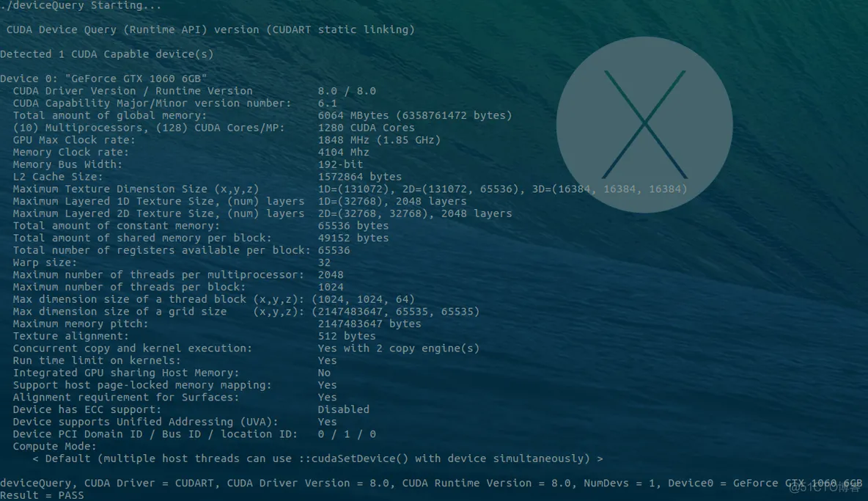Click the '(1024, 1024, 64)' thread block dimensions
Screen dimensions: 868x501
(363, 299)
